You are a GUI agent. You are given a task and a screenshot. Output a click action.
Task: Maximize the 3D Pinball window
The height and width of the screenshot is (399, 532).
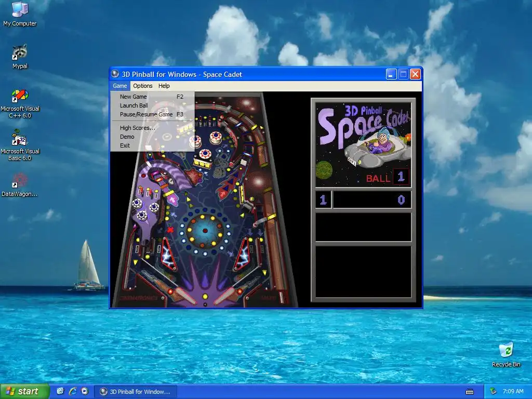pos(403,74)
